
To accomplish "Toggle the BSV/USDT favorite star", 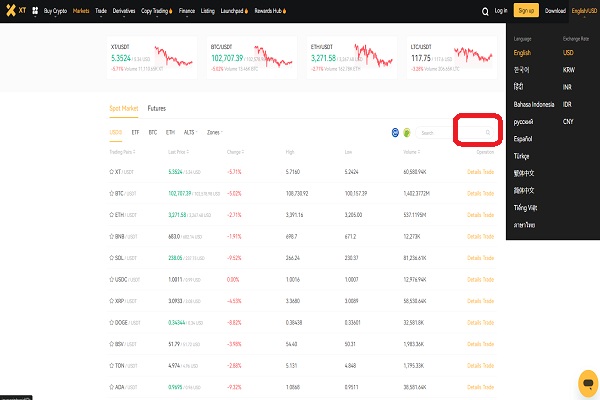I will (x=112, y=344).
